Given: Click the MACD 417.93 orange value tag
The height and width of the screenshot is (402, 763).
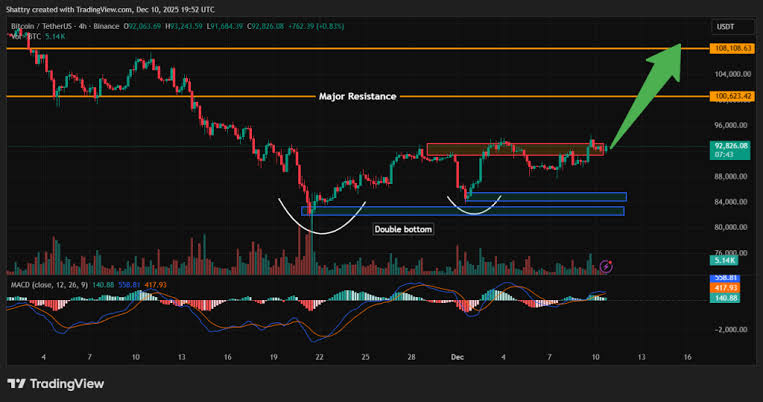Looking at the screenshot, I should (725, 288).
